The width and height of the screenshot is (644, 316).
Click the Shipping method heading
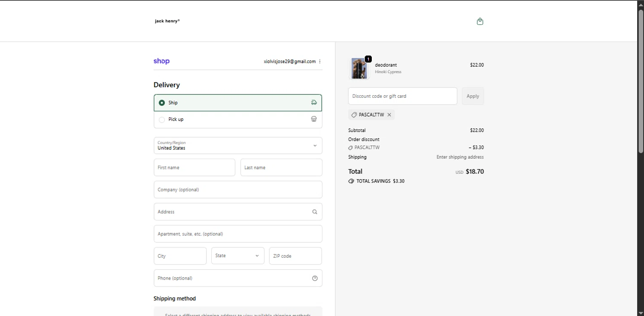[175, 298]
